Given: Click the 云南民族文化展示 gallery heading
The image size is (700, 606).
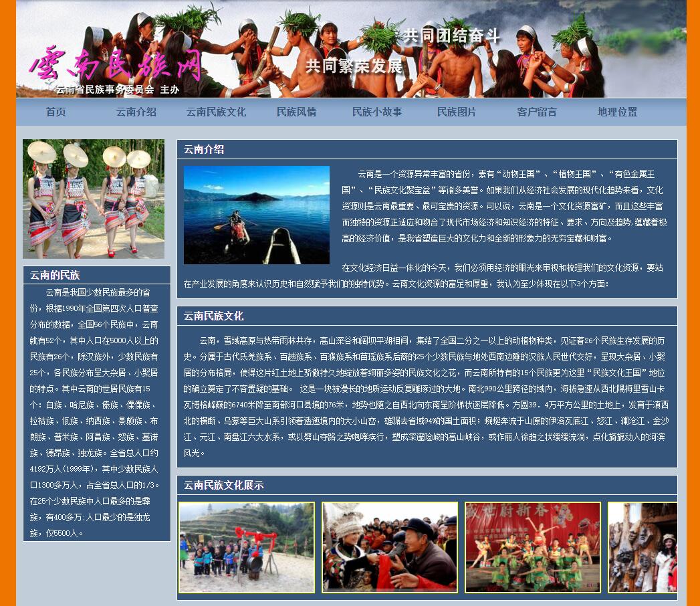Looking at the screenshot, I should (223, 485).
